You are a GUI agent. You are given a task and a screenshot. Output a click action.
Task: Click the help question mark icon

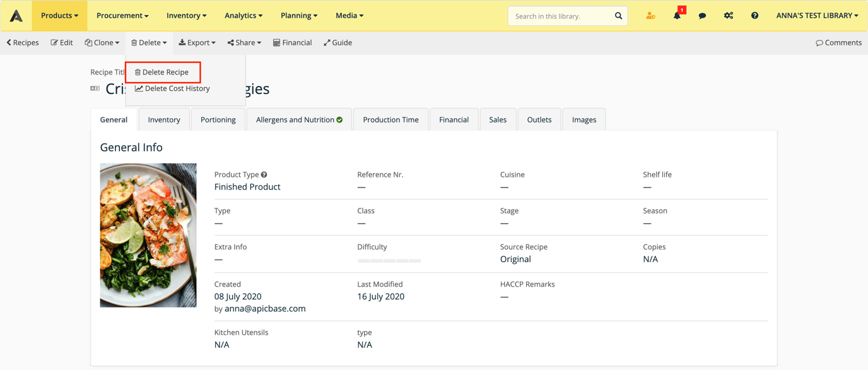coord(754,16)
